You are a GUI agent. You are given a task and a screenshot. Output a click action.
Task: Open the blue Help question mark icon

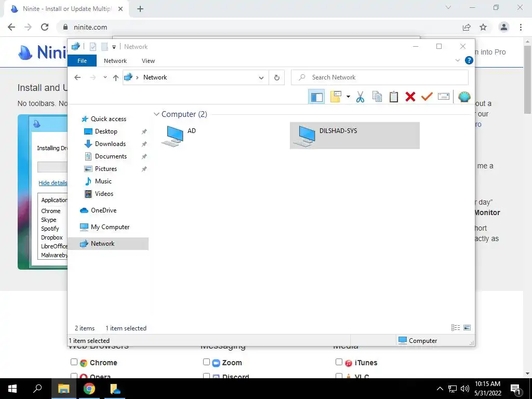click(x=469, y=60)
